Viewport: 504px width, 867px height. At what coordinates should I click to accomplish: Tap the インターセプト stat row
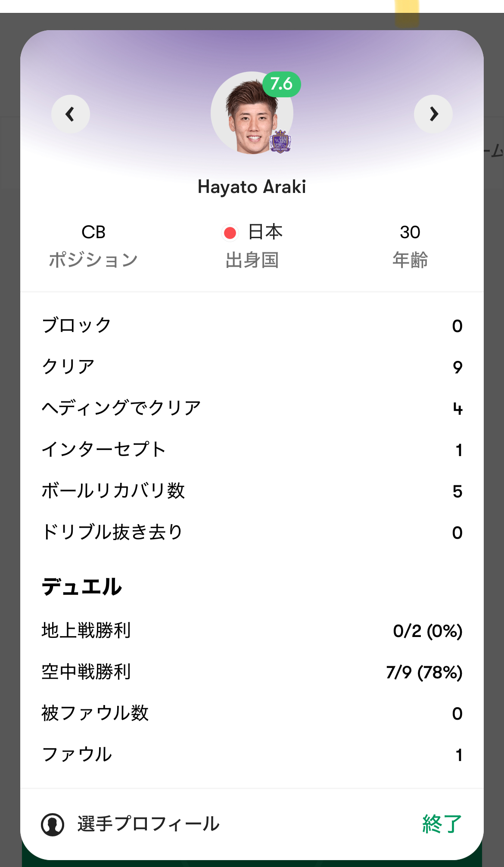coord(252,450)
